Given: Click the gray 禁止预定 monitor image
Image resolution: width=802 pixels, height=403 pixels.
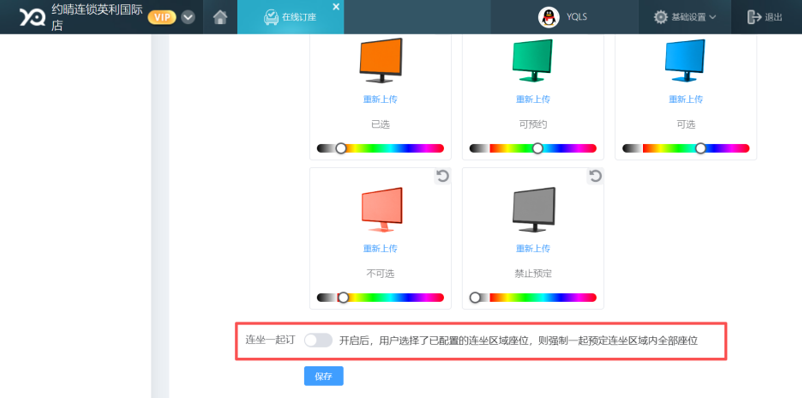Looking at the screenshot, I should (x=533, y=210).
